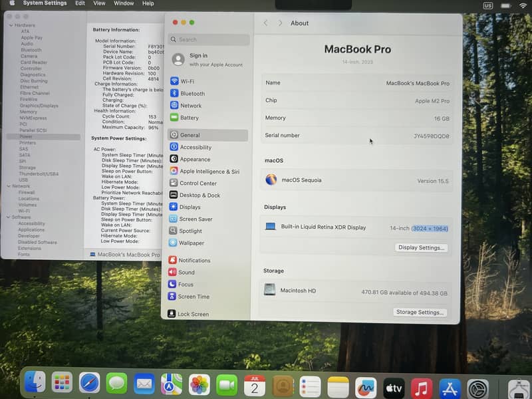Open Reminders from the Dock
The height and width of the screenshot is (399, 532).
pyautogui.click(x=310, y=386)
